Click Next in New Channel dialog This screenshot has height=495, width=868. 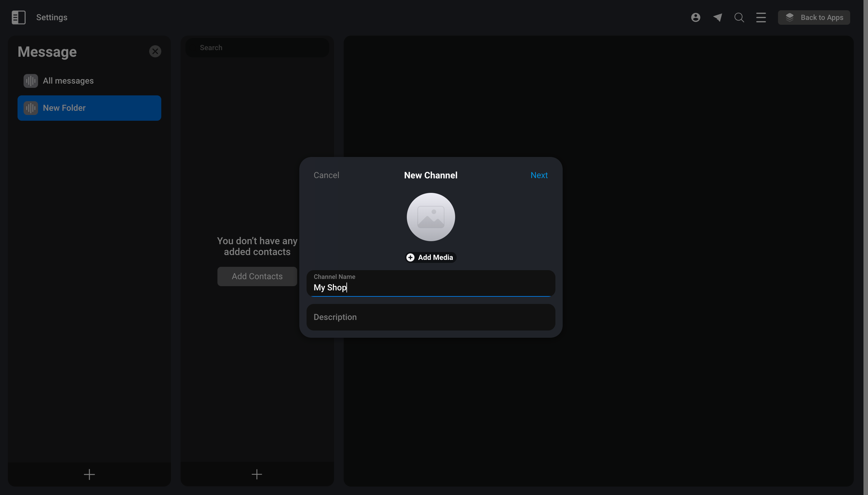539,175
